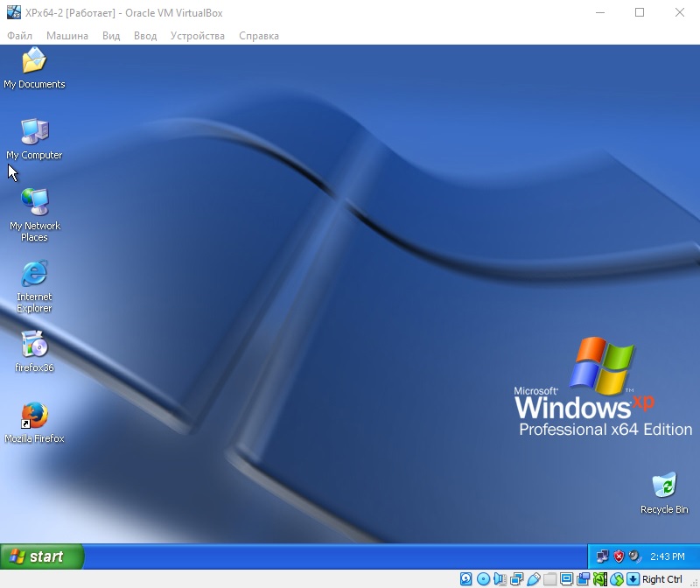Image resolution: width=700 pixels, height=588 pixels.
Task: Click the 2:43 PM taskbar clock
Action: coord(668,556)
